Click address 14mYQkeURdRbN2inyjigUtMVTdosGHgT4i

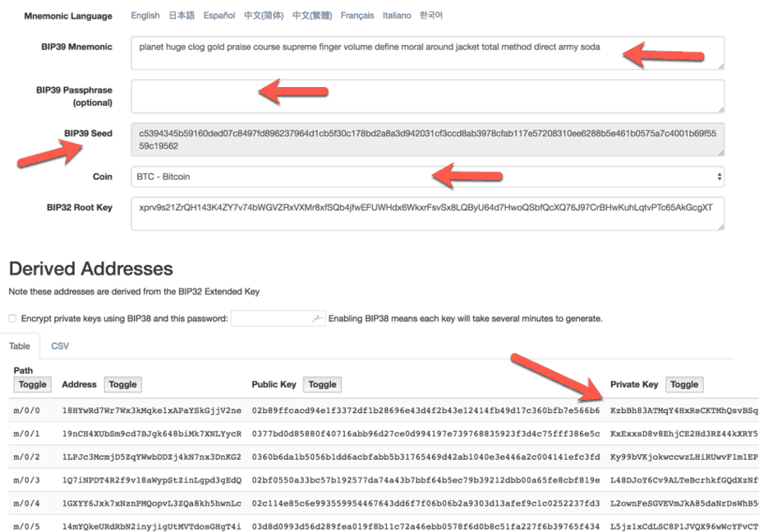(x=151, y=526)
